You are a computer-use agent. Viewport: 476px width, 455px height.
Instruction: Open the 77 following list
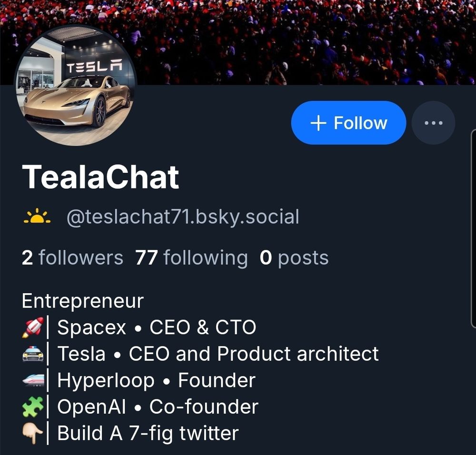(x=191, y=257)
